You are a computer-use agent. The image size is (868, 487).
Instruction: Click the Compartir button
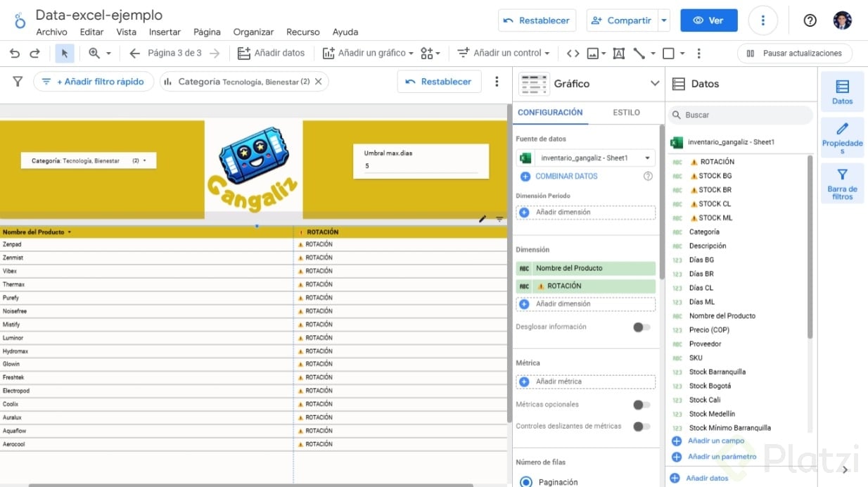tap(622, 20)
